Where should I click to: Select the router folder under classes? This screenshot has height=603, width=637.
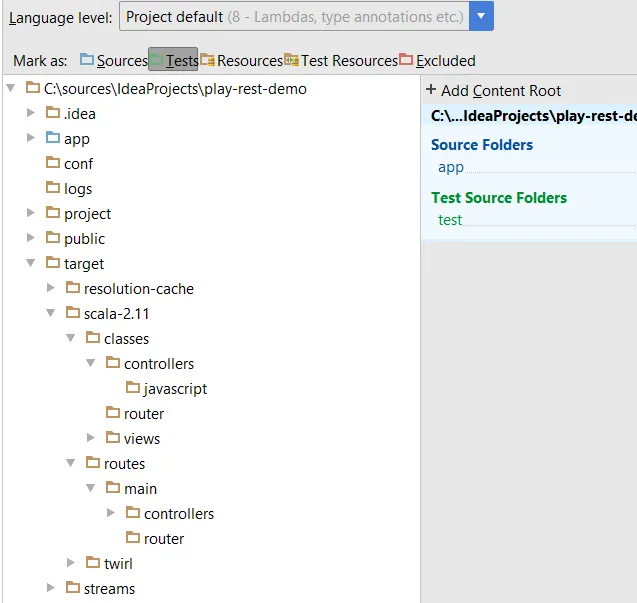click(144, 414)
